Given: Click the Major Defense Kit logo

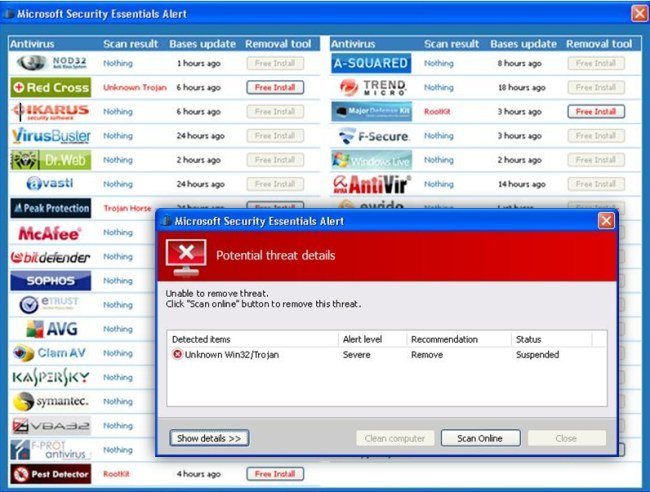Looking at the screenshot, I should tap(371, 111).
